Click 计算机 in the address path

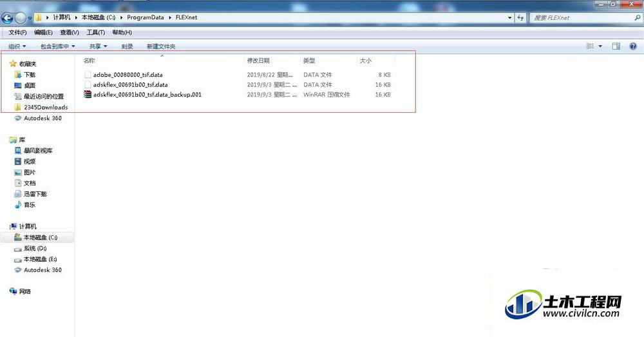[x=62, y=17]
